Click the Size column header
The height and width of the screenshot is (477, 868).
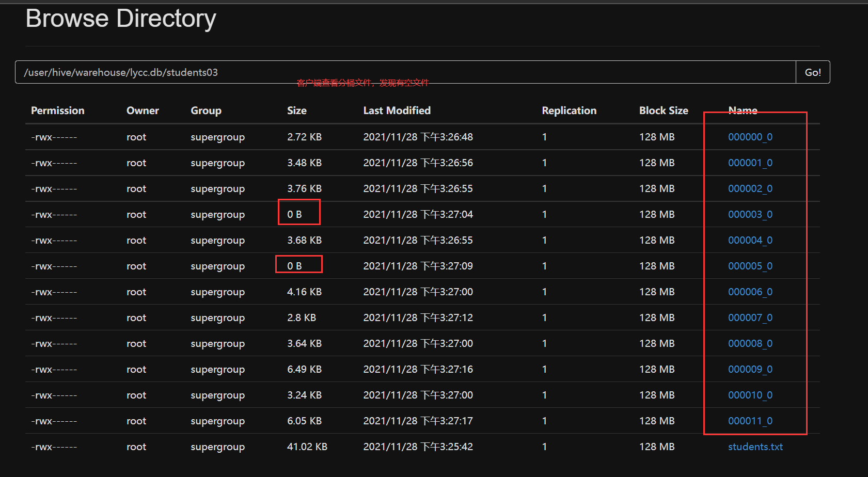point(297,110)
